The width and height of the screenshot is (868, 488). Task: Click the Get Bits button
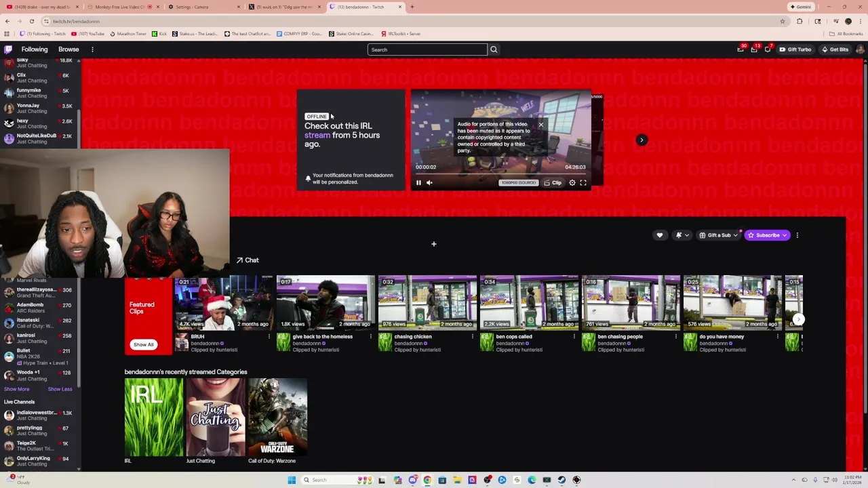(x=835, y=49)
